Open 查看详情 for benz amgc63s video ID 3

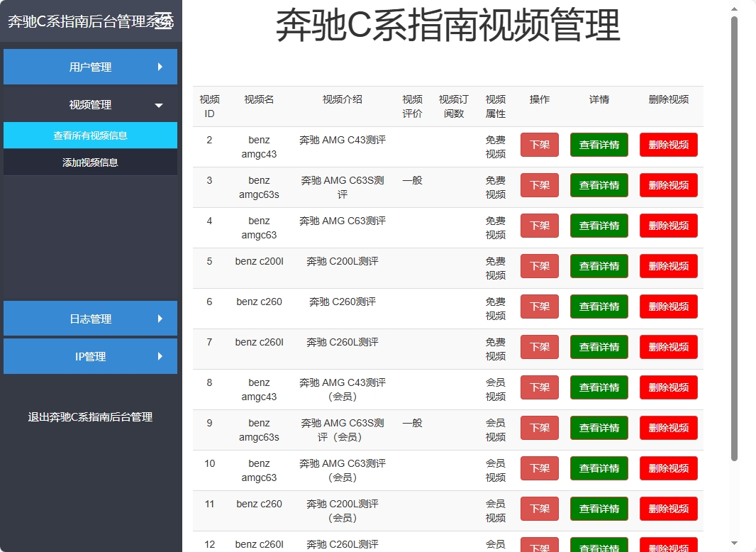tap(599, 185)
